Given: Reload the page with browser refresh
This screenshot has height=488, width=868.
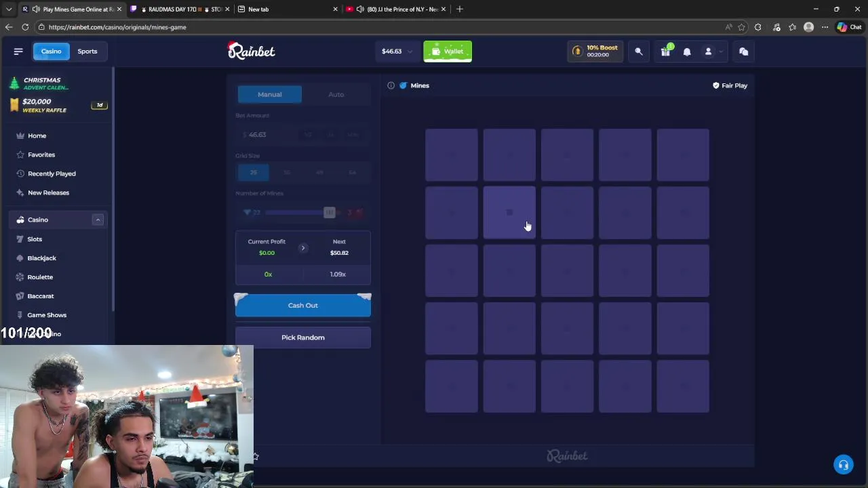Looking at the screenshot, I should (25, 27).
